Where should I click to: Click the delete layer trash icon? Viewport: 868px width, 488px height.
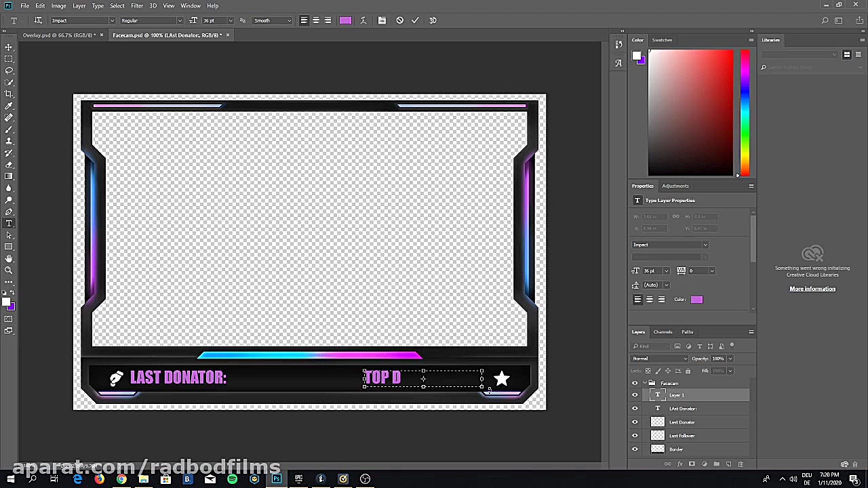741,464
